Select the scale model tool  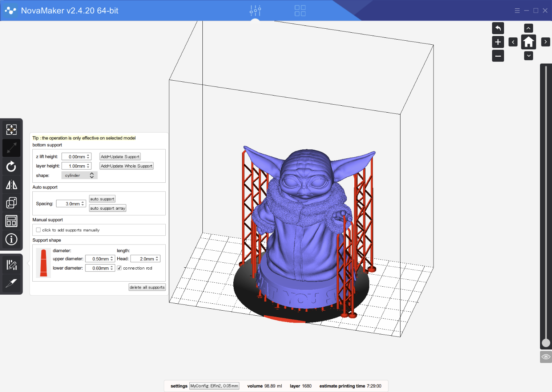[x=11, y=148]
